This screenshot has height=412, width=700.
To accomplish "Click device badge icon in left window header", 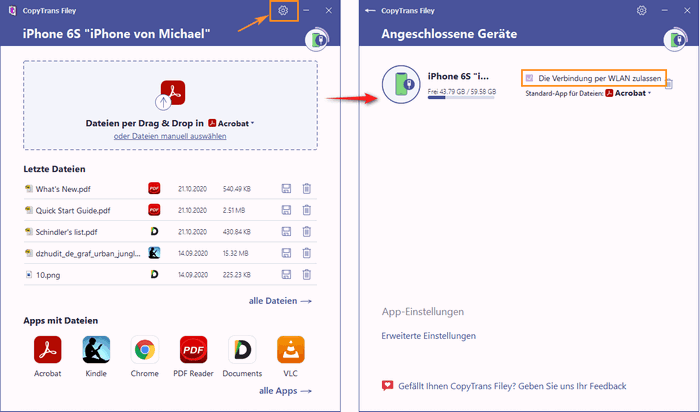I will (317, 40).
